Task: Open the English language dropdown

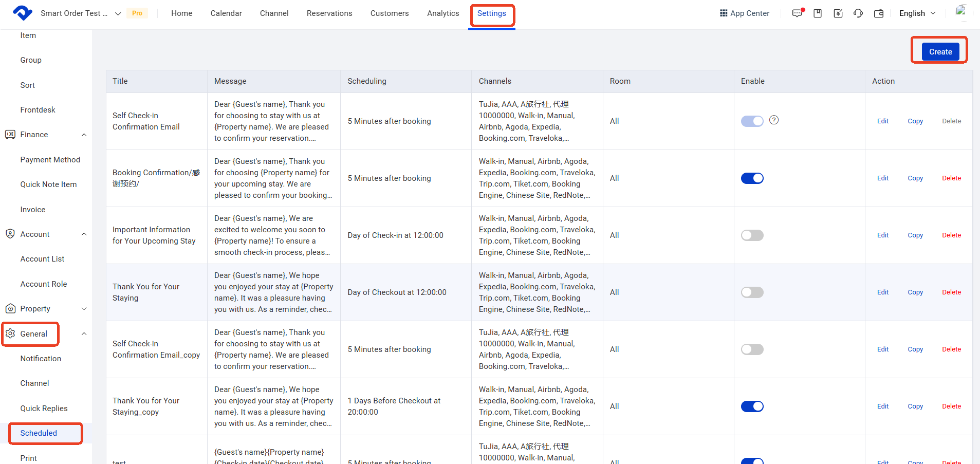Action: point(917,13)
